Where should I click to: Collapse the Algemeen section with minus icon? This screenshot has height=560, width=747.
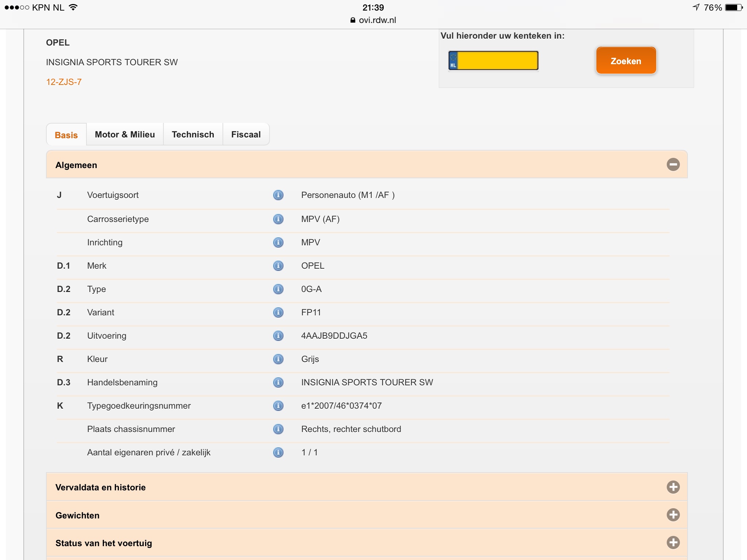673,164
